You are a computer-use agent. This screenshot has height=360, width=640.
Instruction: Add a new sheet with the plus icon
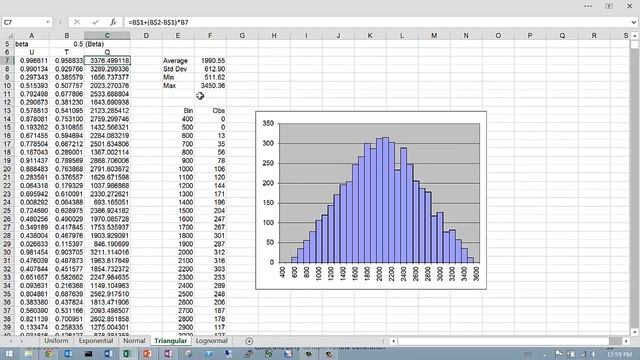249,341
